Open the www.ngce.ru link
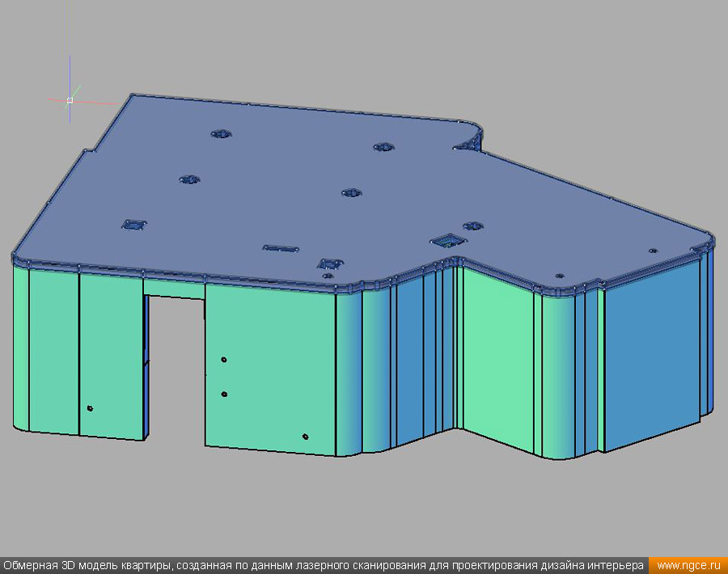Image resolution: width=728 pixels, height=574 pixels. 688,565
